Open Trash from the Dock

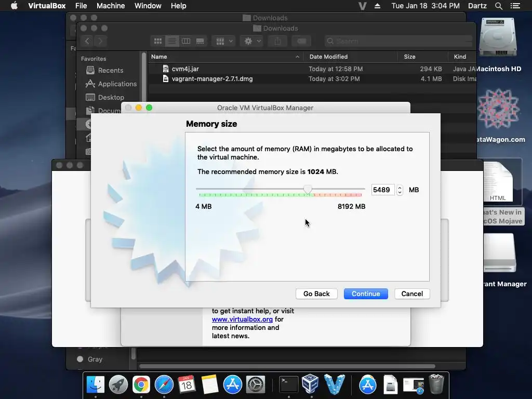pos(436,384)
